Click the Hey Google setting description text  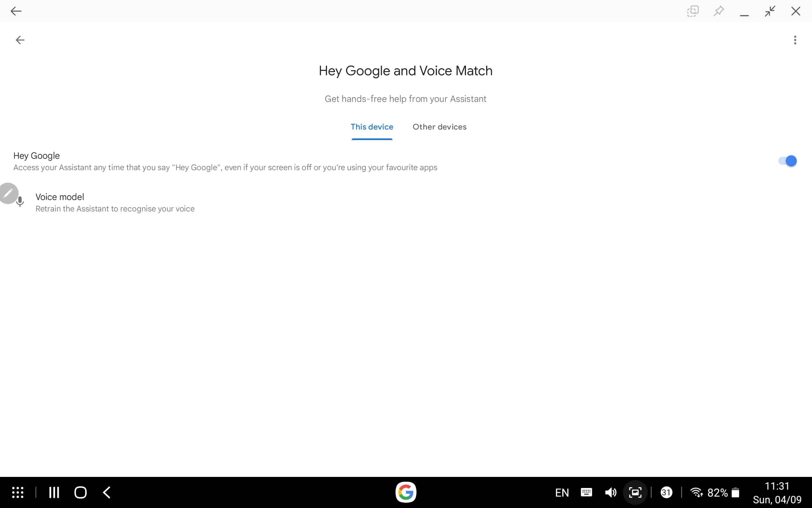coord(225,167)
